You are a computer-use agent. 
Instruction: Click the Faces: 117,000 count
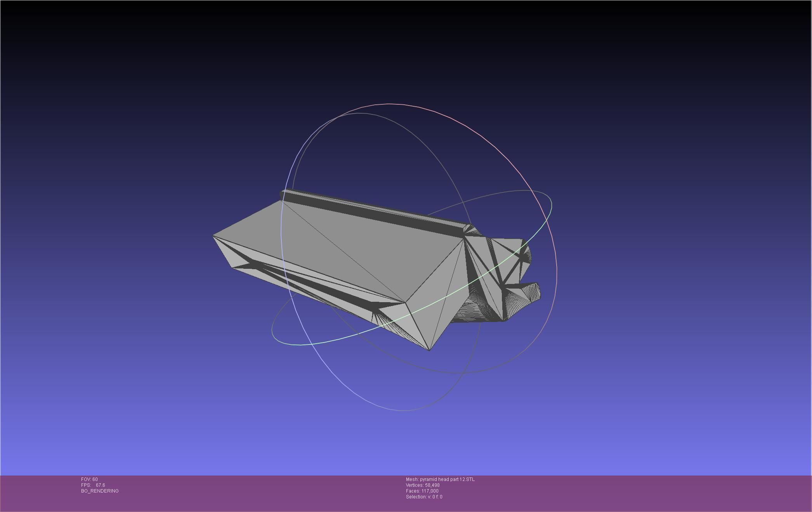[x=422, y=491]
